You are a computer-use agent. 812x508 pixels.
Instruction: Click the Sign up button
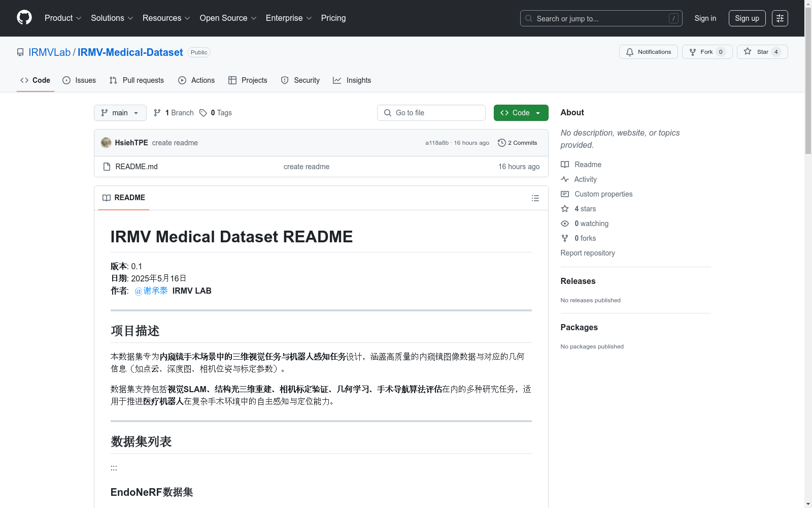[747, 18]
